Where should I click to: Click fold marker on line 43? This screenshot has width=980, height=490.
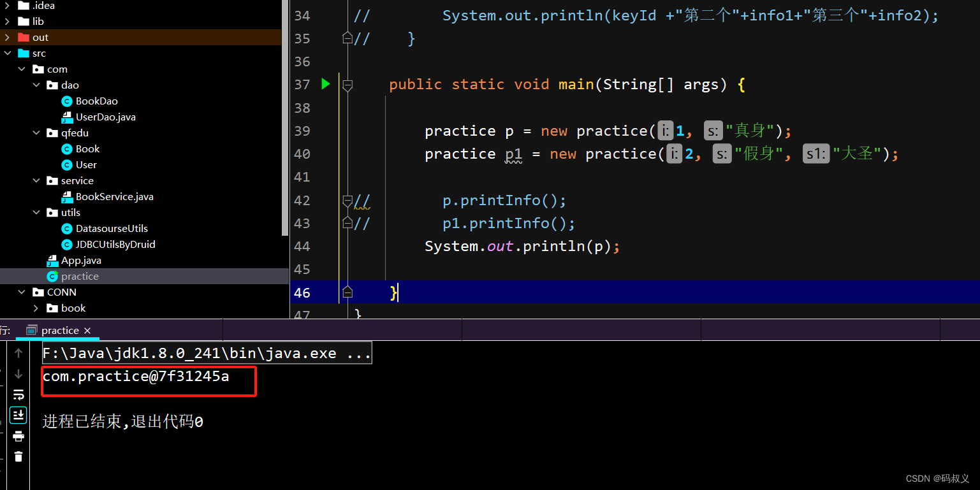pos(347,223)
